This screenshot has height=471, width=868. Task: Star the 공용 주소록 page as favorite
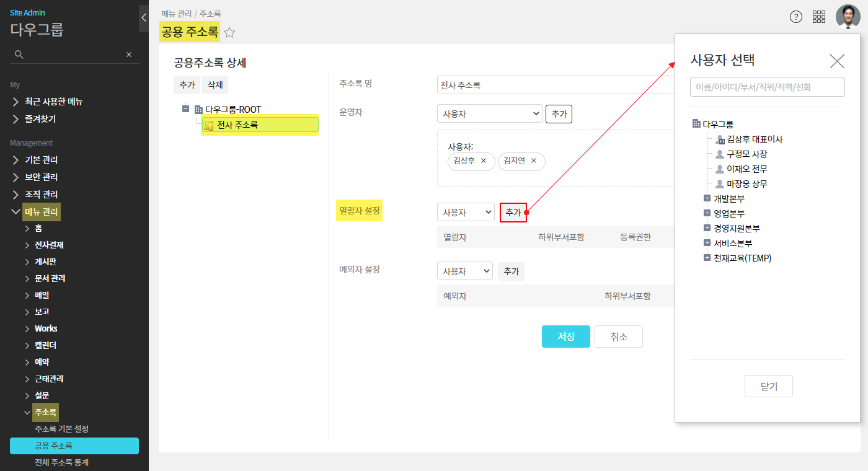(x=229, y=33)
